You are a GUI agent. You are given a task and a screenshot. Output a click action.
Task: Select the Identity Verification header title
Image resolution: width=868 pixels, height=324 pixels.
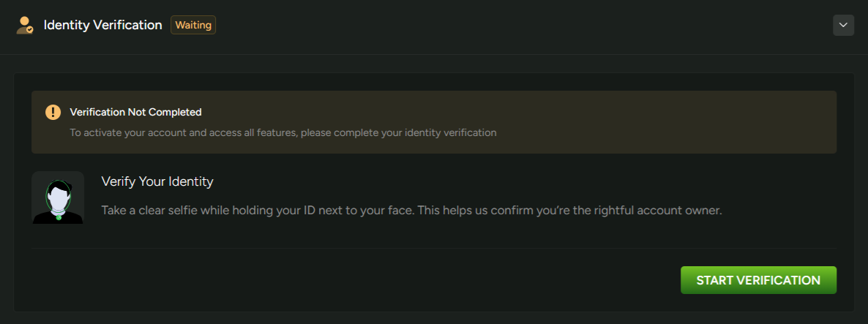point(102,25)
